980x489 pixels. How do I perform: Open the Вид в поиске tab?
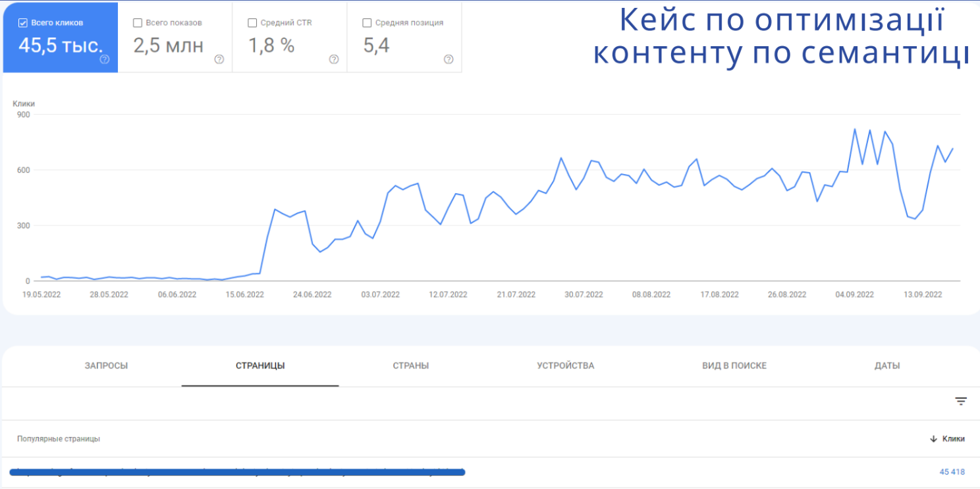[734, 366]
